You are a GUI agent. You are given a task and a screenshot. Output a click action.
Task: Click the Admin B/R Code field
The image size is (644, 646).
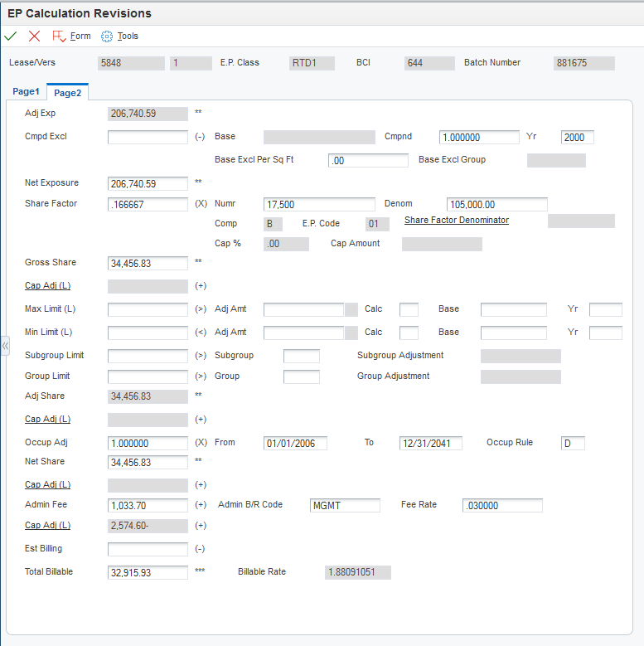[x=345, y=505]
